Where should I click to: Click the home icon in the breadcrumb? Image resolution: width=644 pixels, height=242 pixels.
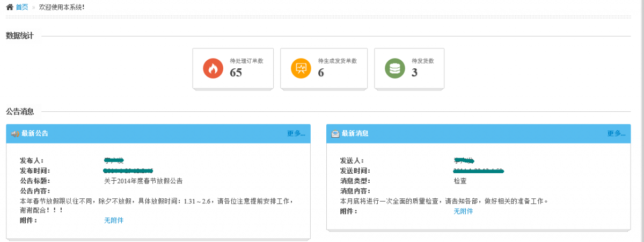point(10,7)
